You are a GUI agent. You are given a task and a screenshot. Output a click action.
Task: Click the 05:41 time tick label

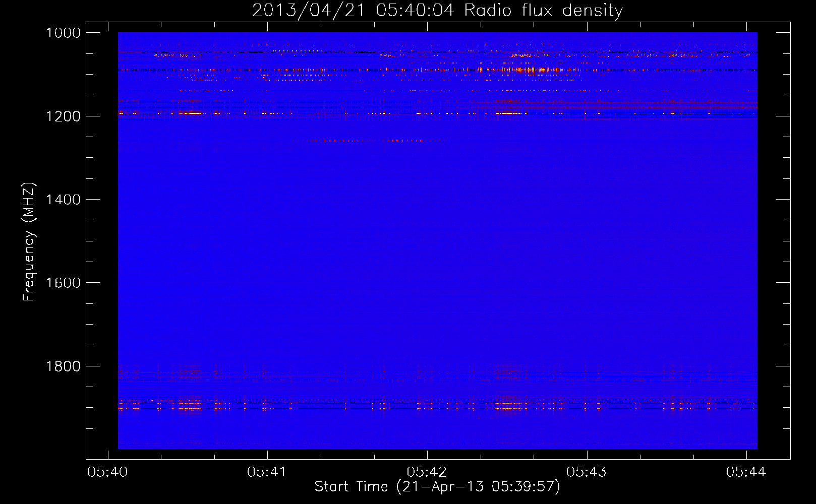(267, 472)
